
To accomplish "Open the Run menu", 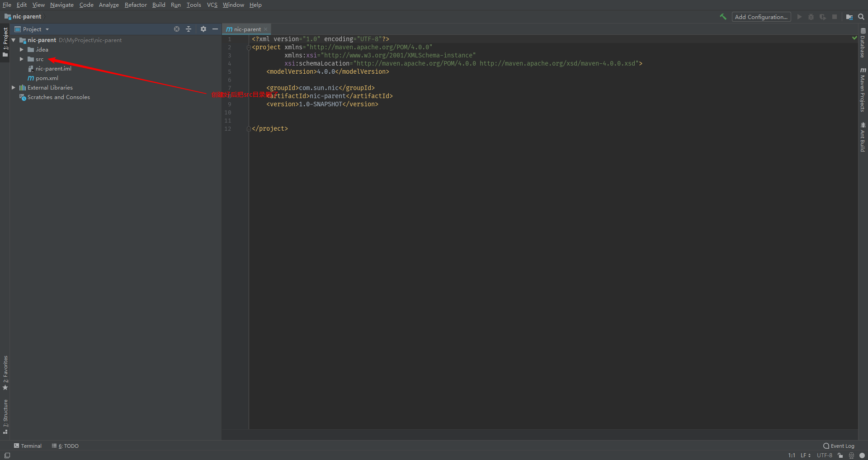I will tap(176, 5).
